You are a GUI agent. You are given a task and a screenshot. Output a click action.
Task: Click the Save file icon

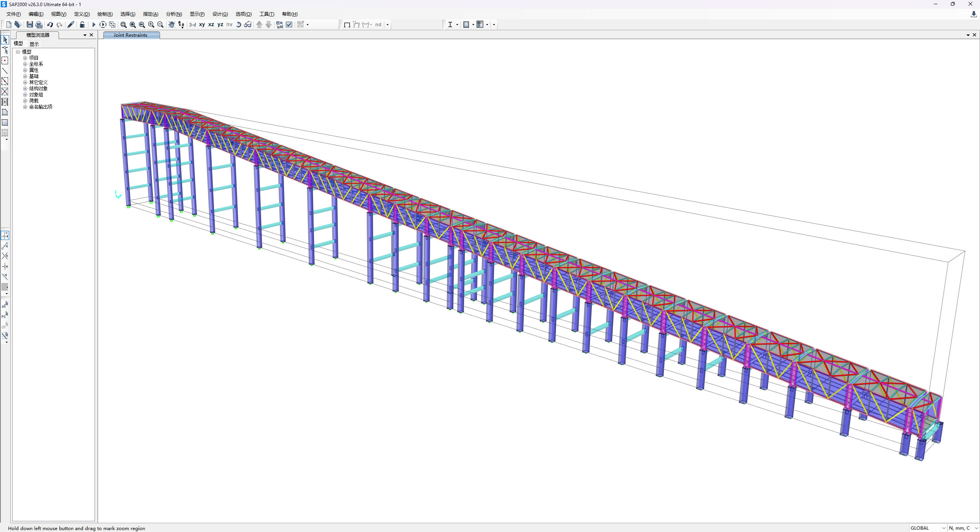tap(29, 24)
